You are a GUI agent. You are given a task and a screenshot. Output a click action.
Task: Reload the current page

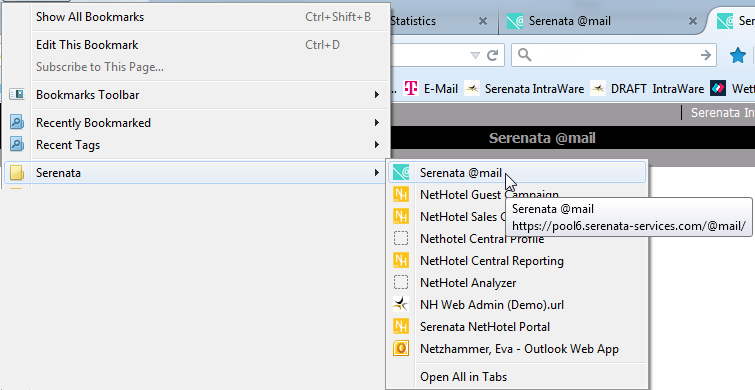[493, 55]
